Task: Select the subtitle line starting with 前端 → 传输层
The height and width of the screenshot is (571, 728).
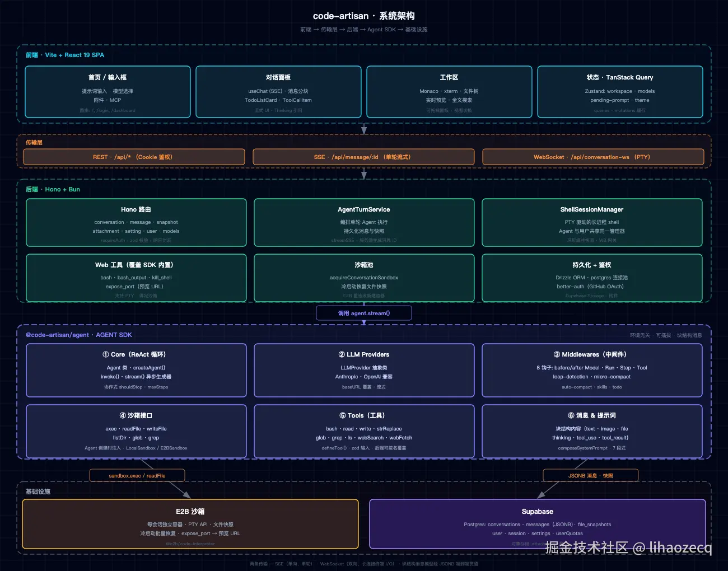Action: click(364, 30)
